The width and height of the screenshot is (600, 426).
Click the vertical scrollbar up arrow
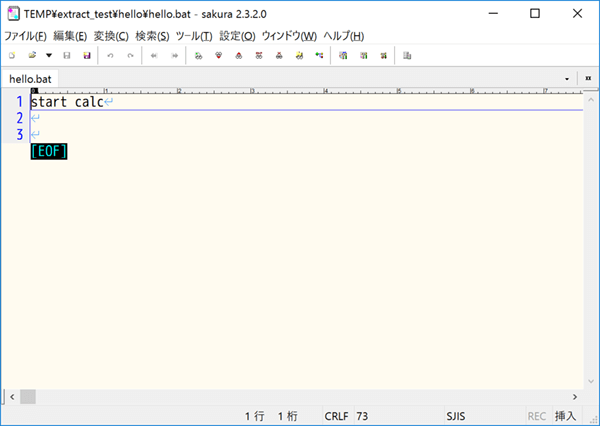591,100
